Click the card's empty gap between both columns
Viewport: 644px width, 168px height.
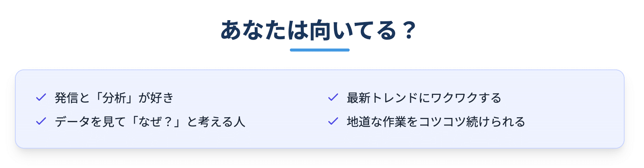286,109
